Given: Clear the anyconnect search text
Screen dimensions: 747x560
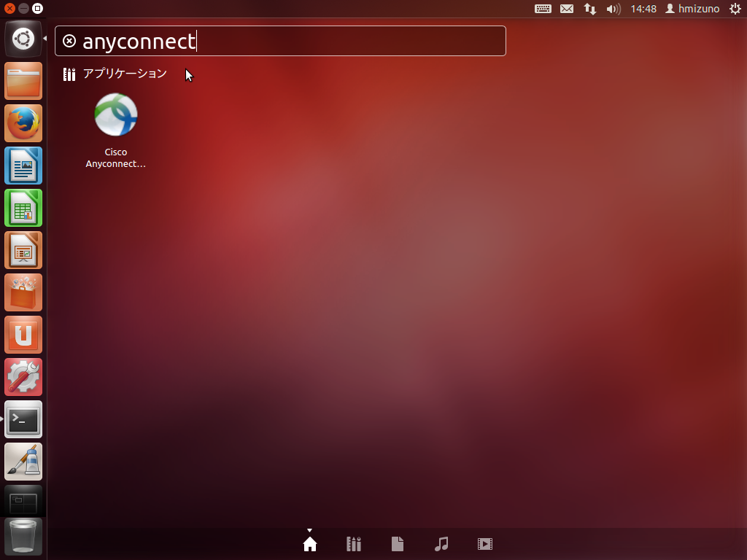Looking at the screenshot, I should [x=69, y=41].
